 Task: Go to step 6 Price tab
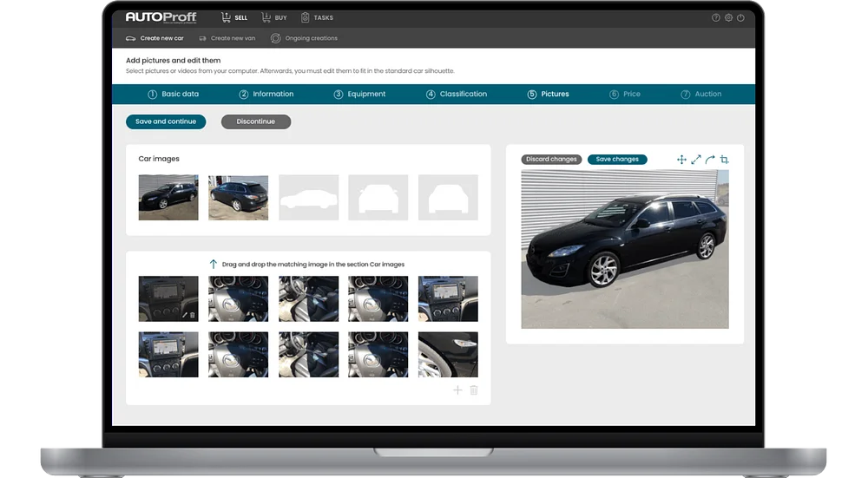point(625,94)
